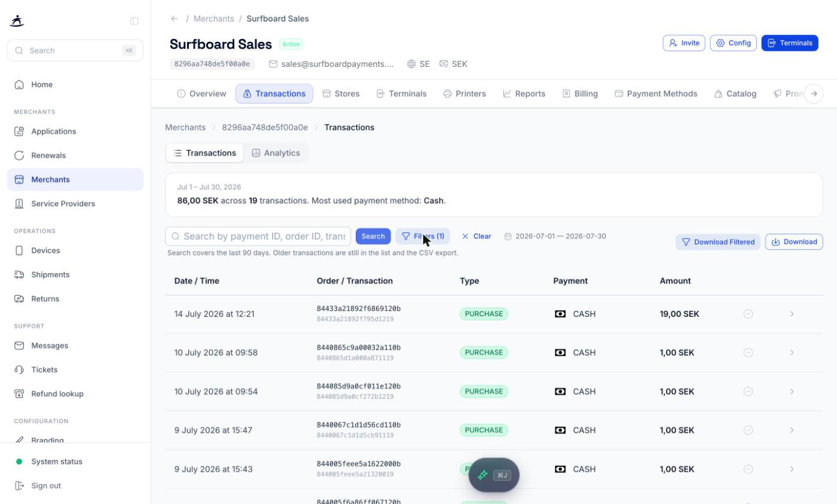Focus the transaction search field
Screen dimensions: 837x504
pyautogui.click(x=258, y=236)
